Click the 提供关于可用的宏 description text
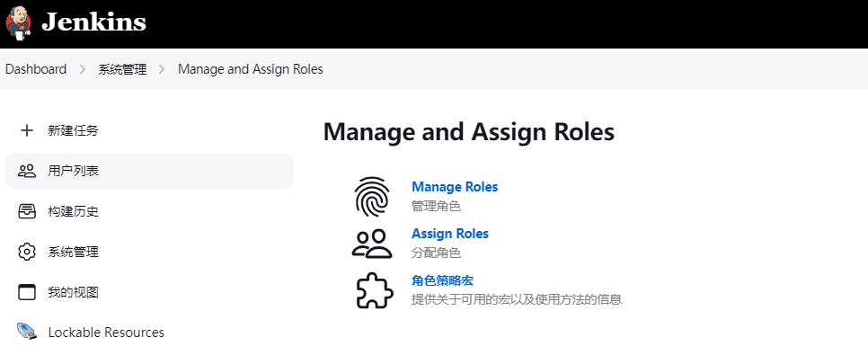Viewport: 868px width, 355px height. (x=517, y=299)
